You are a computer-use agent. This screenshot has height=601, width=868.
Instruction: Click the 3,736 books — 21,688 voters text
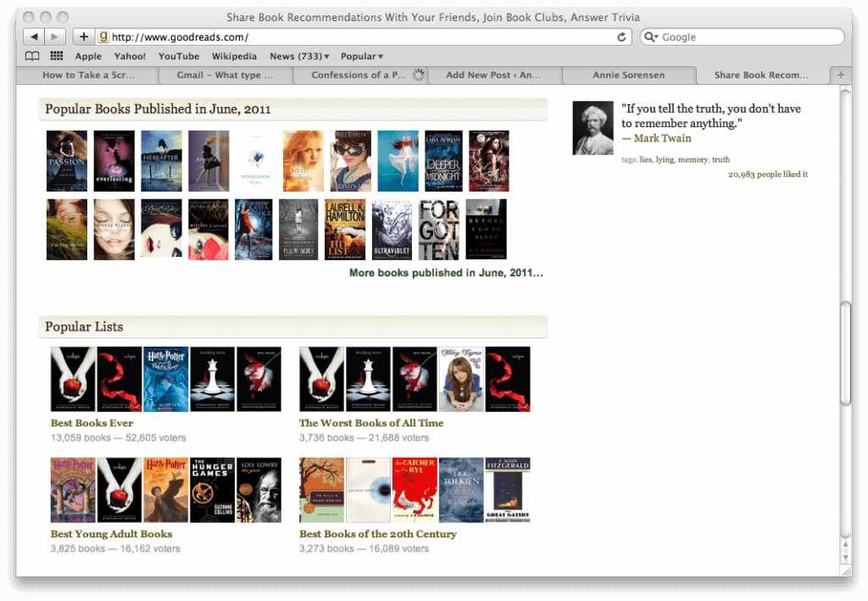[364, 437]
